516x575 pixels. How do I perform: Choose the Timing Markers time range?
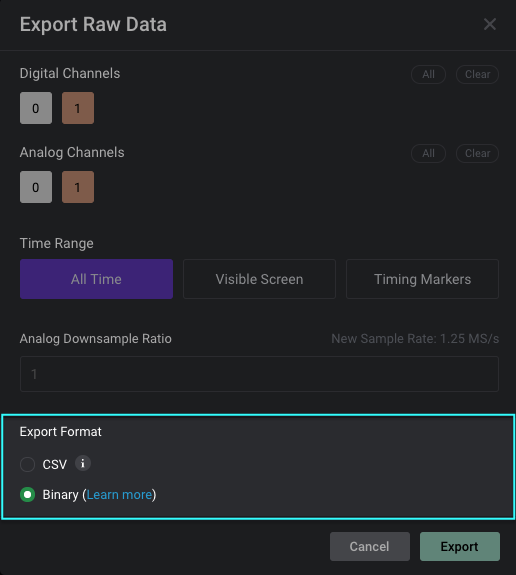click(x=422, y=279)
